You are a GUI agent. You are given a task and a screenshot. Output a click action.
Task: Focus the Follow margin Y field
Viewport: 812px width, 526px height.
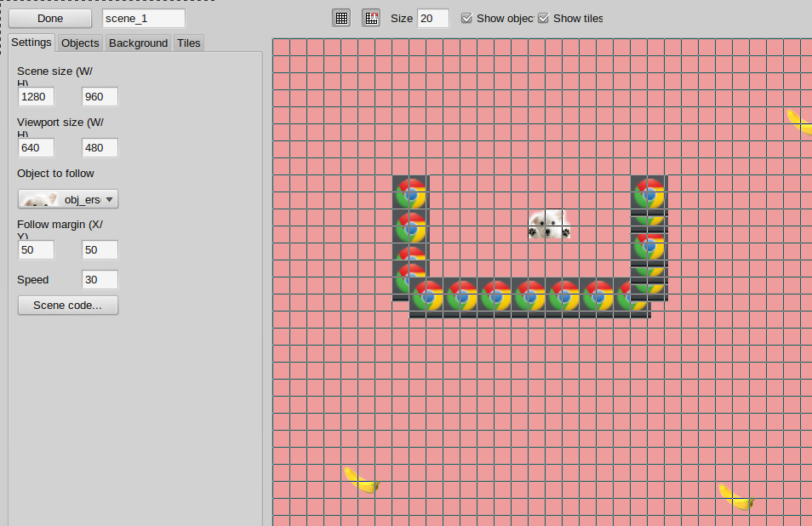[100, 249]
